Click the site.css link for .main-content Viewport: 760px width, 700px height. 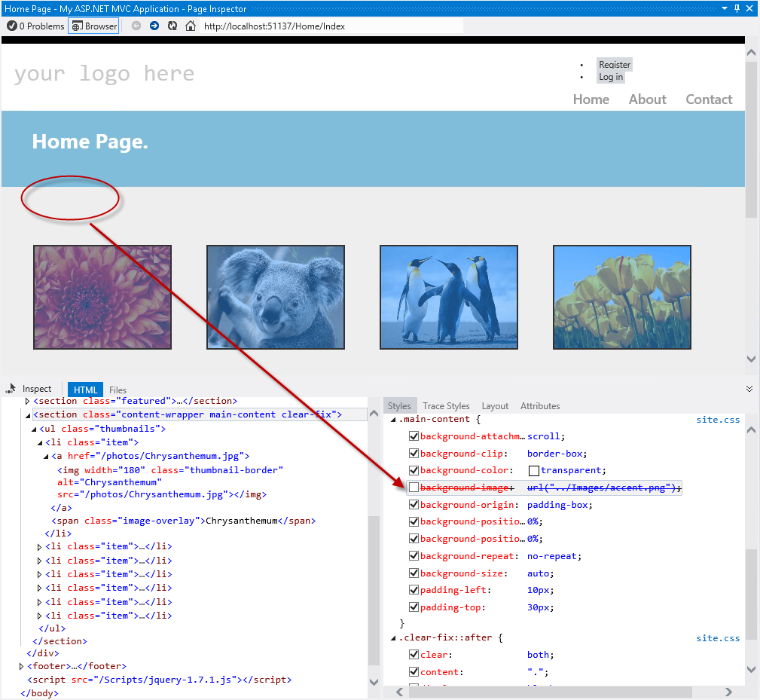718,419
